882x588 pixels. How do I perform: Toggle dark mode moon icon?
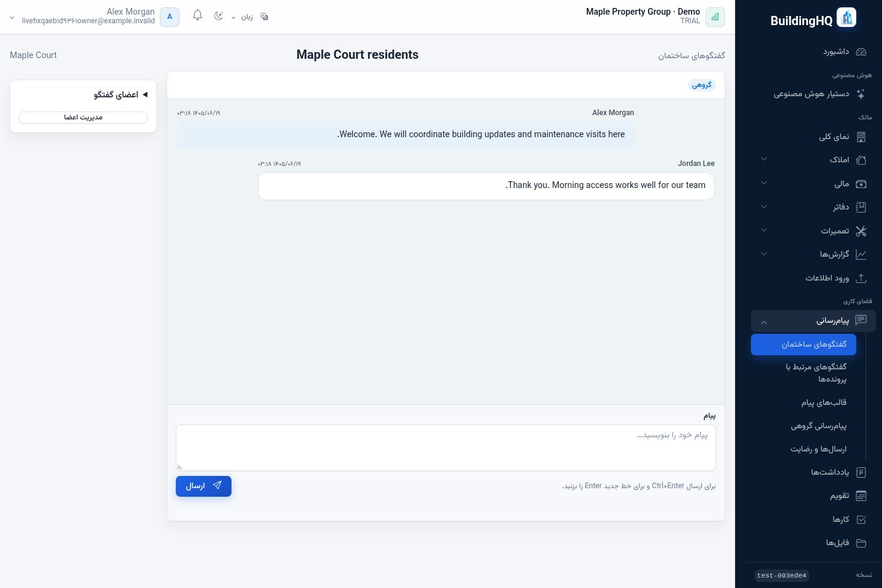218,16
